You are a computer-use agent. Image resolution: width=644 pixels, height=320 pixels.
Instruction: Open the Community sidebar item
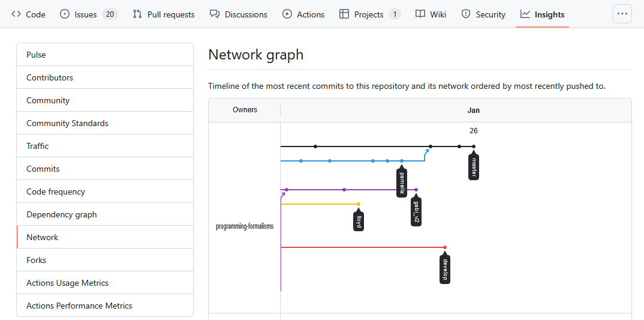pos(105,100)
